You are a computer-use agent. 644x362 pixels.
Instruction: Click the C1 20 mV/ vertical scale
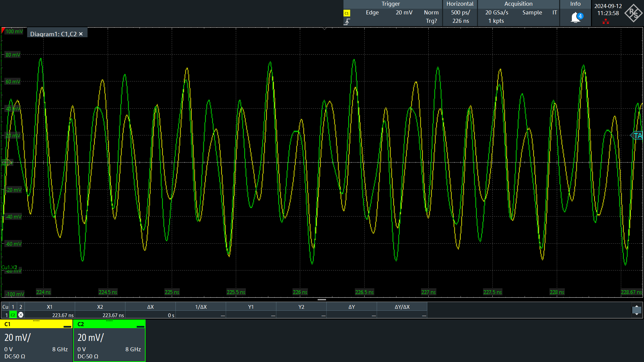point(18,338)
